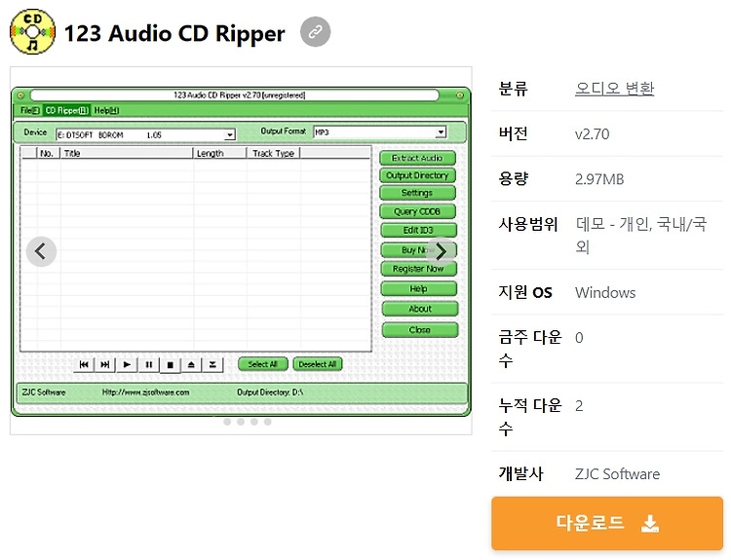Click the Query CDDB button
This screenshot has width=731, height=560.
click(x=417, y=211)
